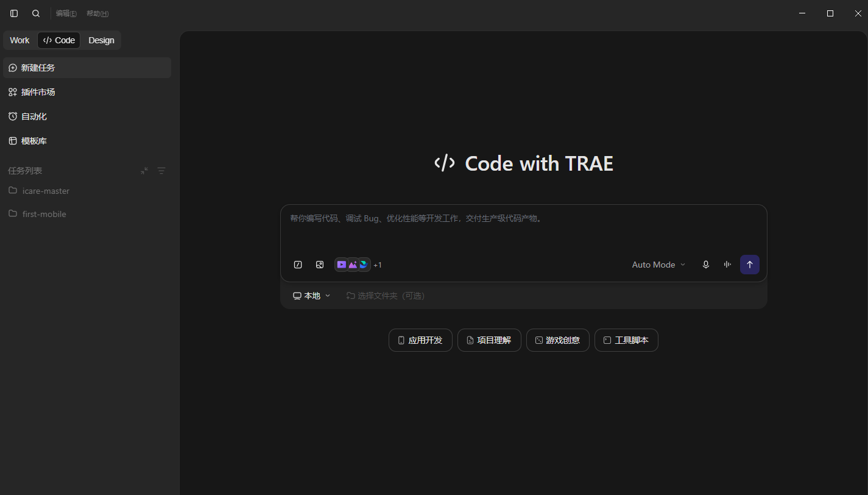Click 选择文件夹（可选） to pick folder
The height and width of the screenshot is (495, 868).
click(x=386, y=296)
